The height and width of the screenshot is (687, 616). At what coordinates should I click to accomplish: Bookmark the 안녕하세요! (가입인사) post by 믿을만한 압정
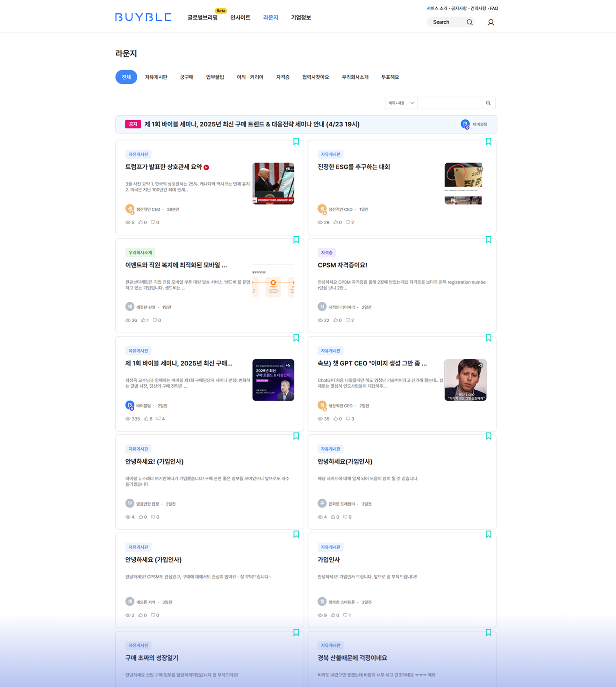click(x=296, y=436)
